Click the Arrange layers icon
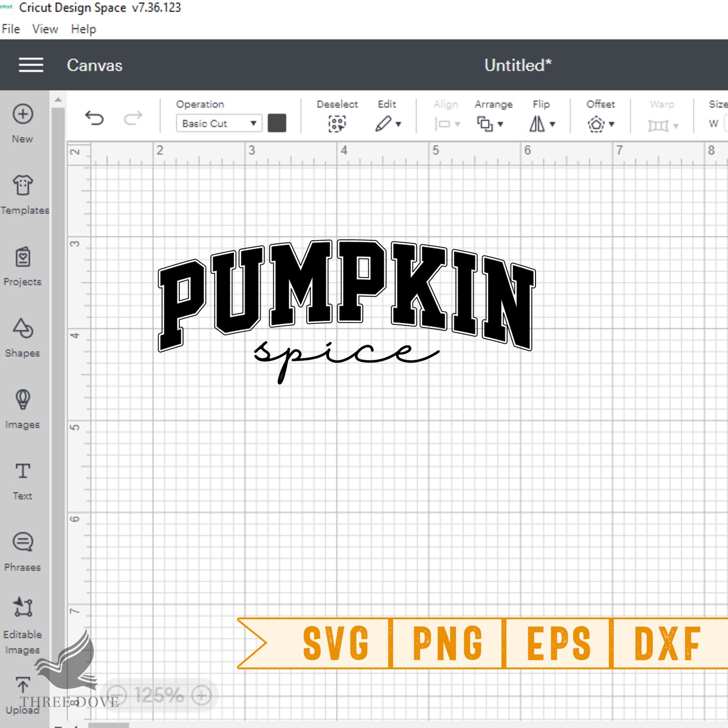728x728 pixels. click(485, 124)
